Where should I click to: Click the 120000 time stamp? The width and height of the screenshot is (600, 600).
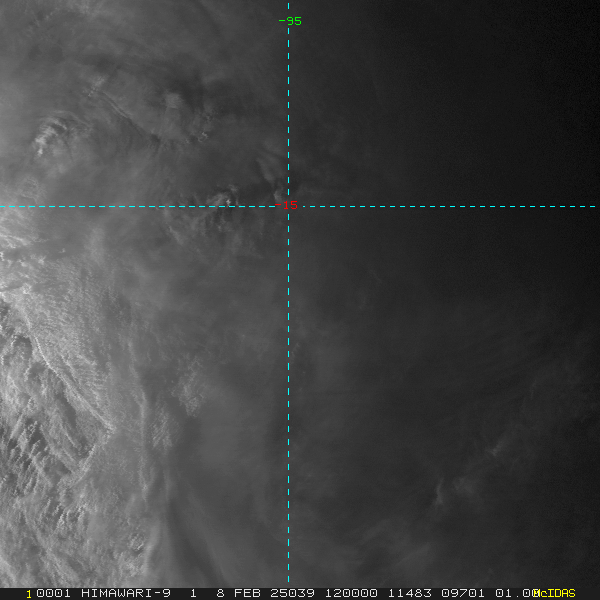pos(351,593)
